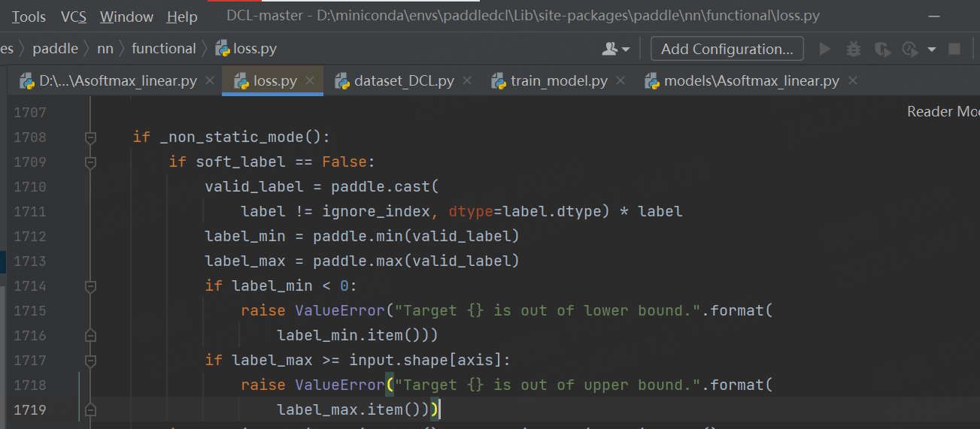Click line number 1715 in the gutter

(x=29, y=311)
